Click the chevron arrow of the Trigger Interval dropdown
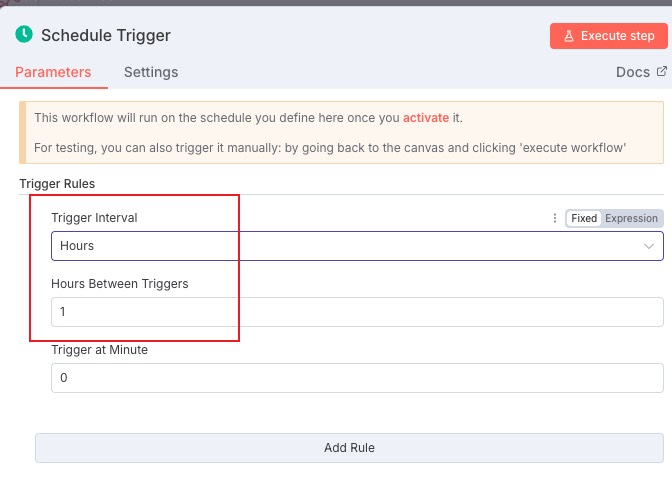The image size is (672, 492). click(650, 245)
